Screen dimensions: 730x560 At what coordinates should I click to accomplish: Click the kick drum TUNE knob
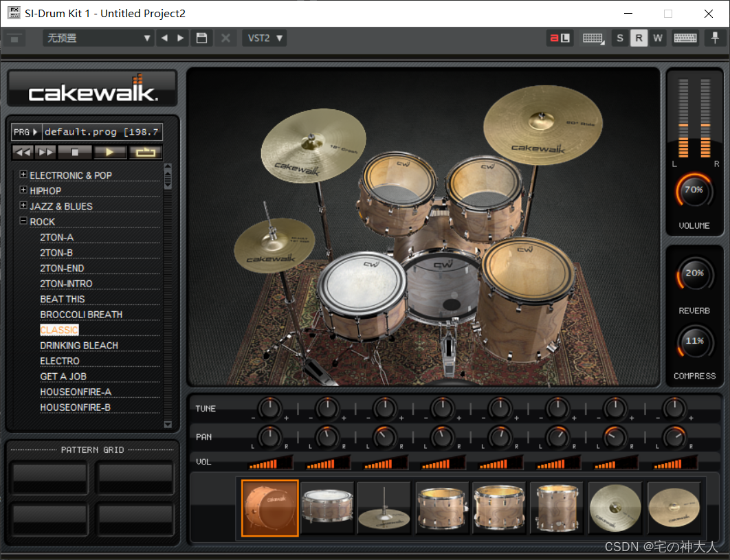[270, 408]
